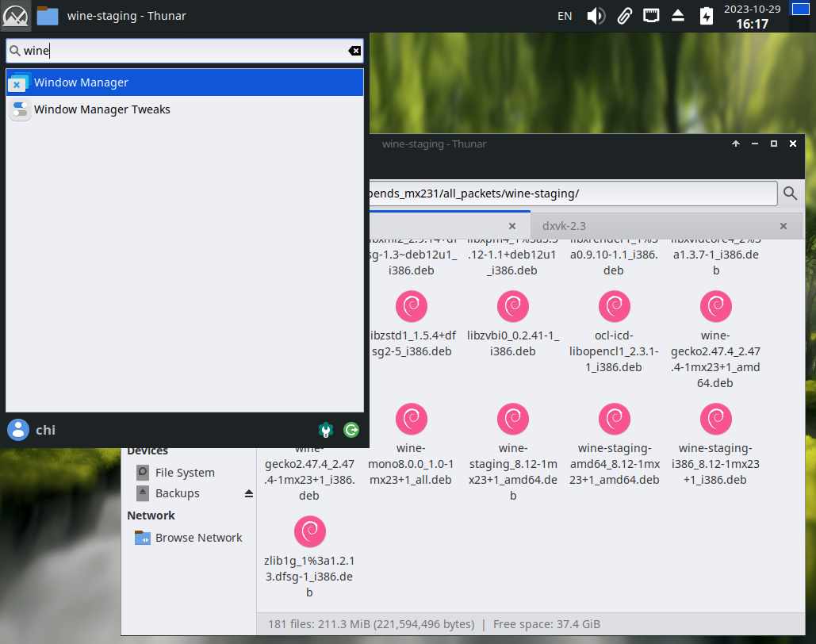Open Browse Network in sidebar
816x644 pixels.
[198, 538]
